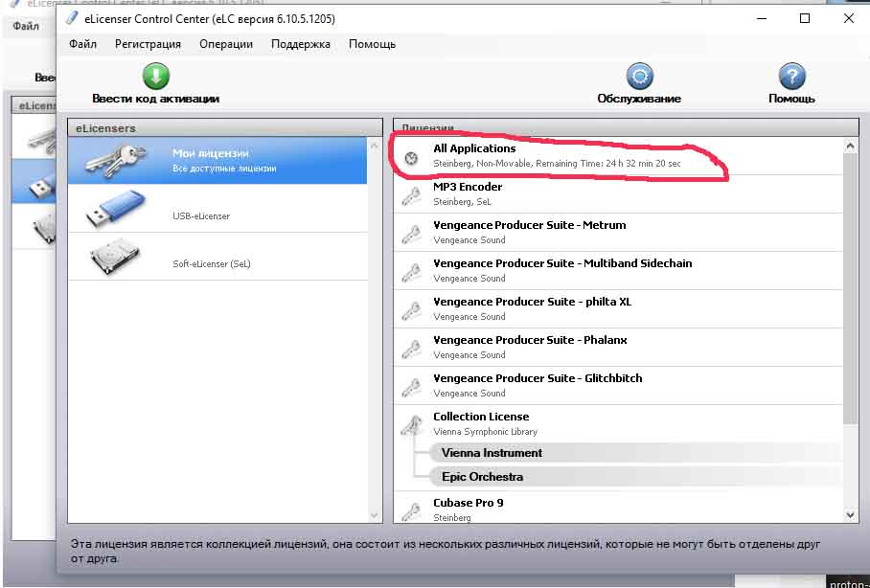
Task: Close the eLicenser Control Center window
Action: tap(848, 18)
